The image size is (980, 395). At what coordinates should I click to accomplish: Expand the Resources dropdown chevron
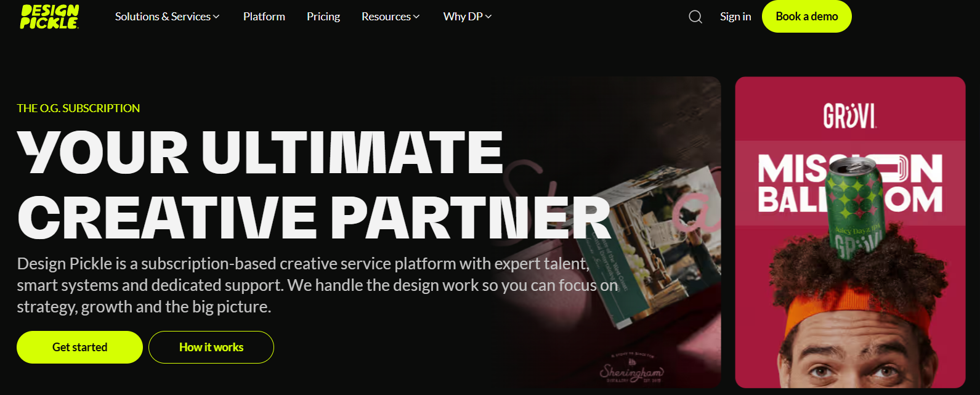pyautogui.click(x=416, y=17)
